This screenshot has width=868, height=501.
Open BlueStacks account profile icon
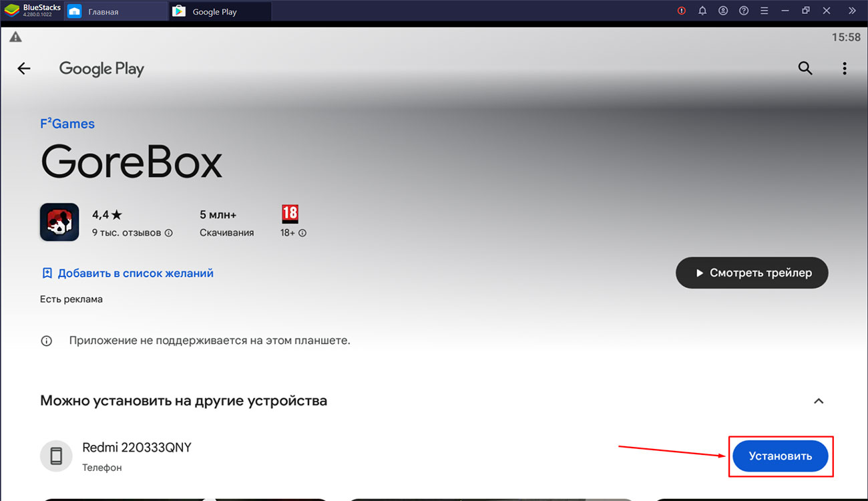723,11
